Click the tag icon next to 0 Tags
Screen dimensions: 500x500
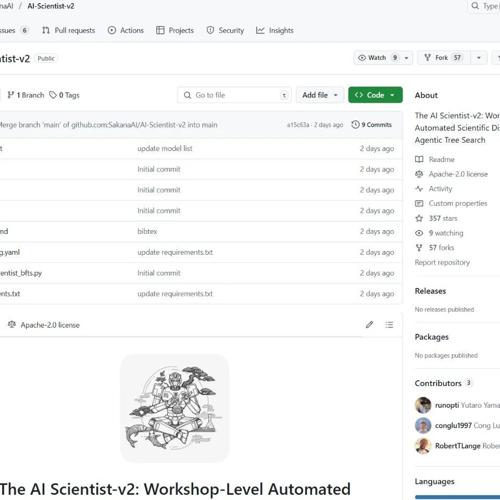(x=53, y=95)
